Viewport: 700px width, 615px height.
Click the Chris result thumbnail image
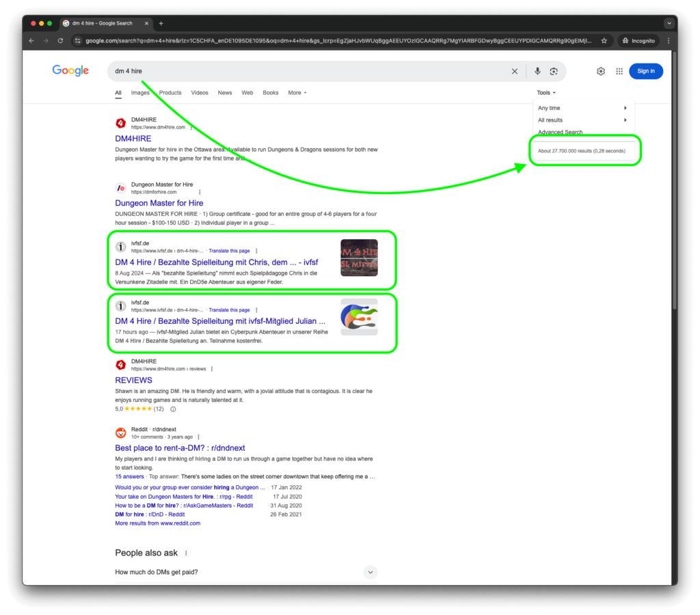click(359, 258)
